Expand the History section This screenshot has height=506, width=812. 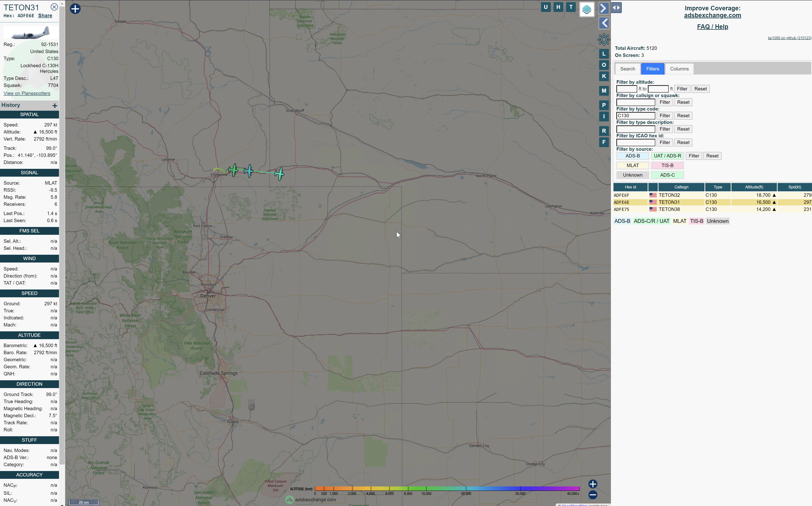tap(55, 106)
